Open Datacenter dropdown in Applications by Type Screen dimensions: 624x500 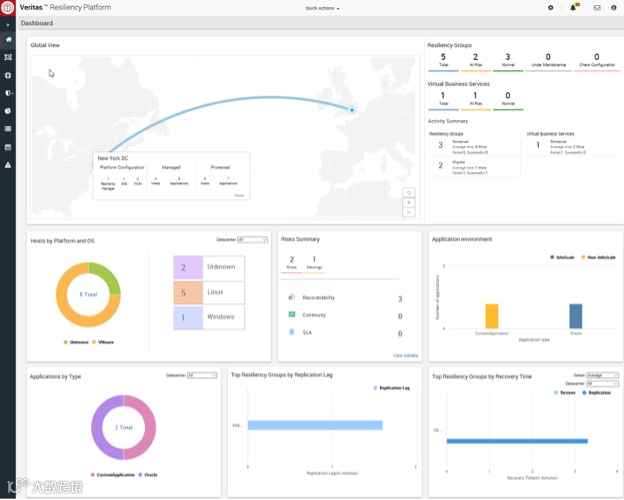[202, 375]
